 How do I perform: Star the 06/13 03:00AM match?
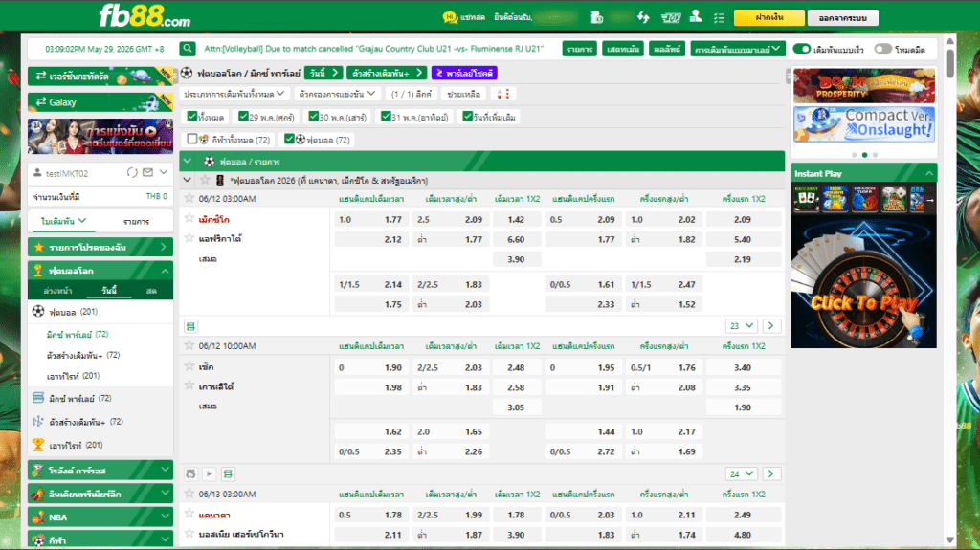click(189, 494)
